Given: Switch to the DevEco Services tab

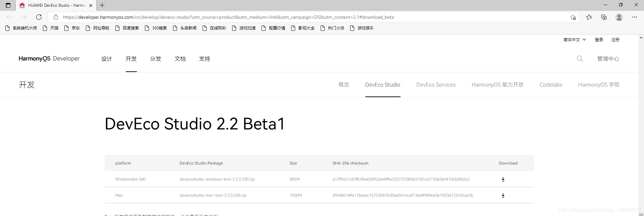Looking at the screenshot, I should coord(436,85).
